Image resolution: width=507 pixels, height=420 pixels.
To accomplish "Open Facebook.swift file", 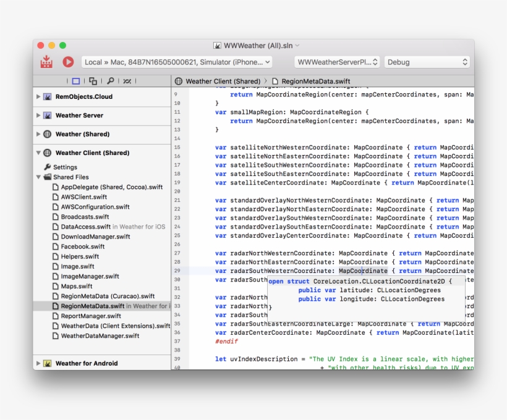I will (83, 246).
